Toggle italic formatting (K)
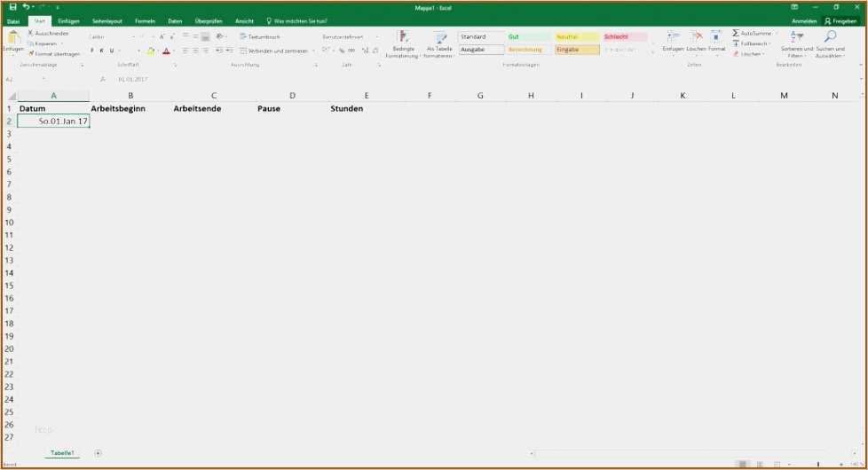Image resolution: width=868 pixels, height=470 pixels. pos(101,51)
